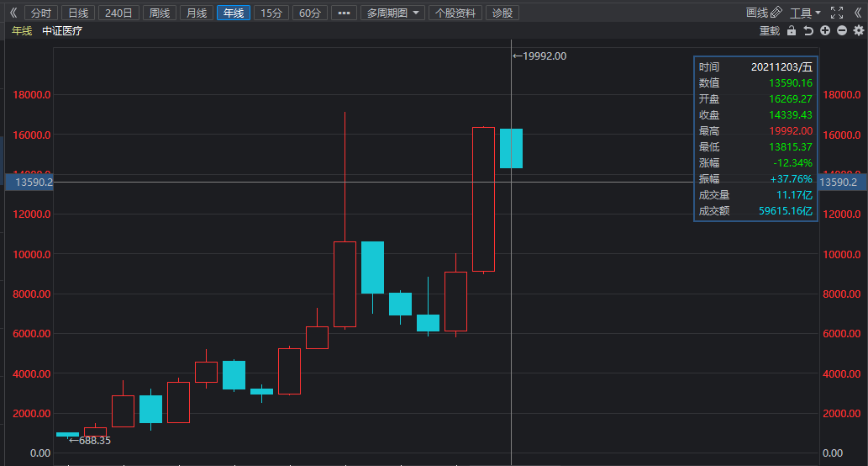
Task: Click the 10000.0 label on the right axis
Action: tap(841, 254)
